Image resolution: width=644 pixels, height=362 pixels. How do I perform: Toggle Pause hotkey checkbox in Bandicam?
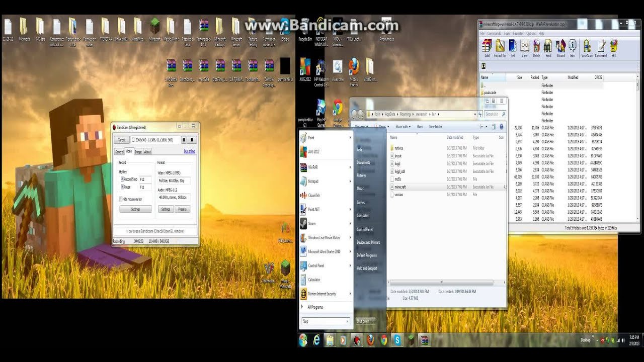click(x=122, y=187)
